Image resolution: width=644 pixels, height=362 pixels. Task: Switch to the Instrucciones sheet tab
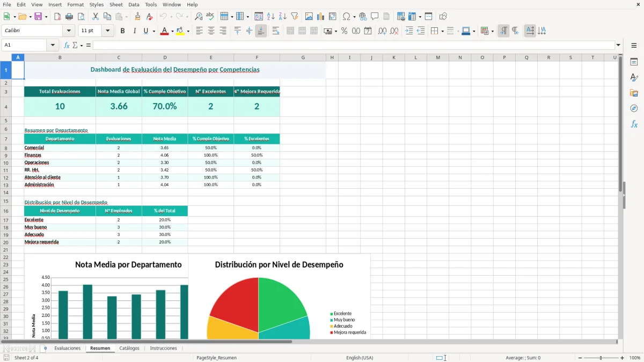click(163, 349)
